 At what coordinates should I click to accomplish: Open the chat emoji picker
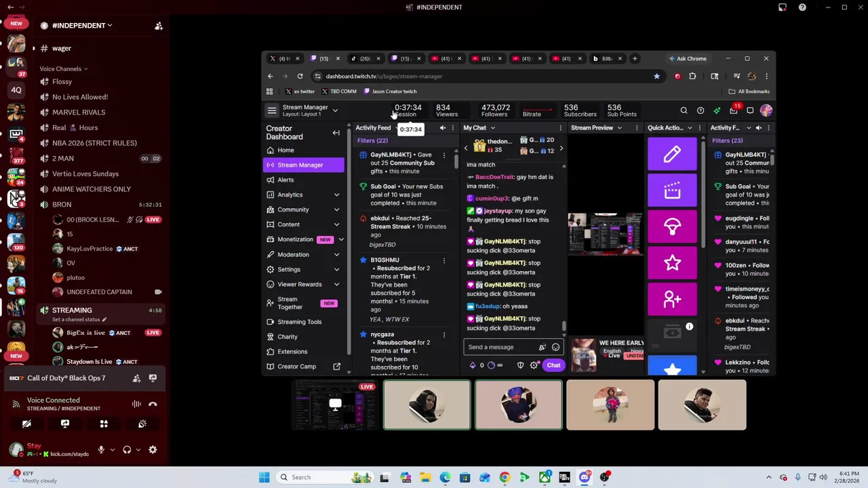tap(555, 347)
